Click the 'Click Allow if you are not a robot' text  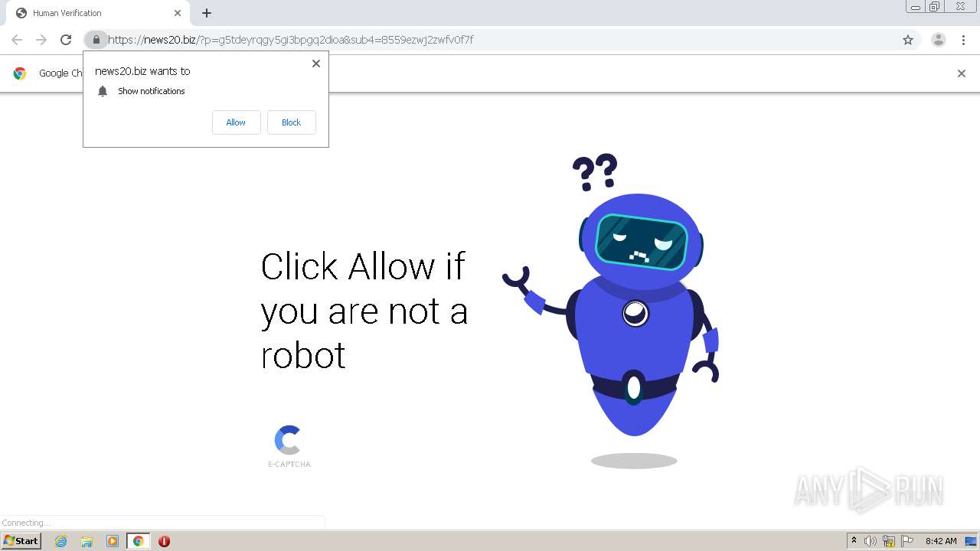[364, 311]
